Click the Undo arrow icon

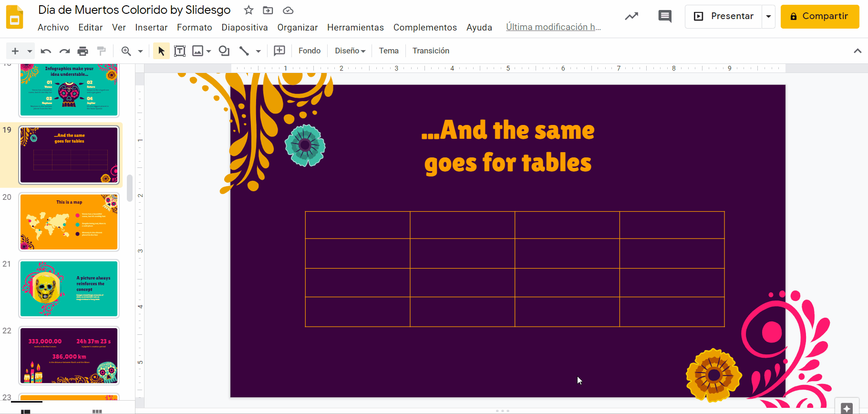(46, 51)
